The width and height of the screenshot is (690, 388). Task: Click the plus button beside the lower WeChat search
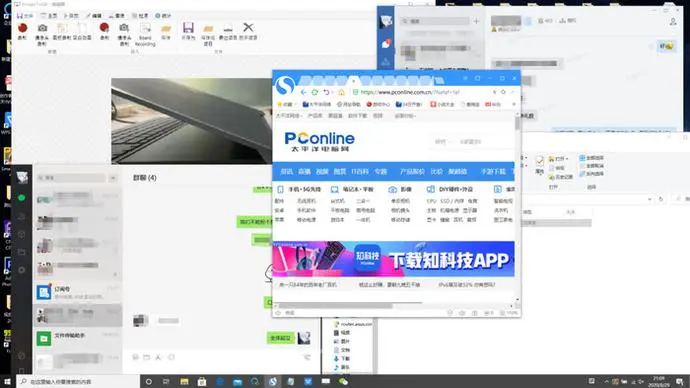(113, 178)
